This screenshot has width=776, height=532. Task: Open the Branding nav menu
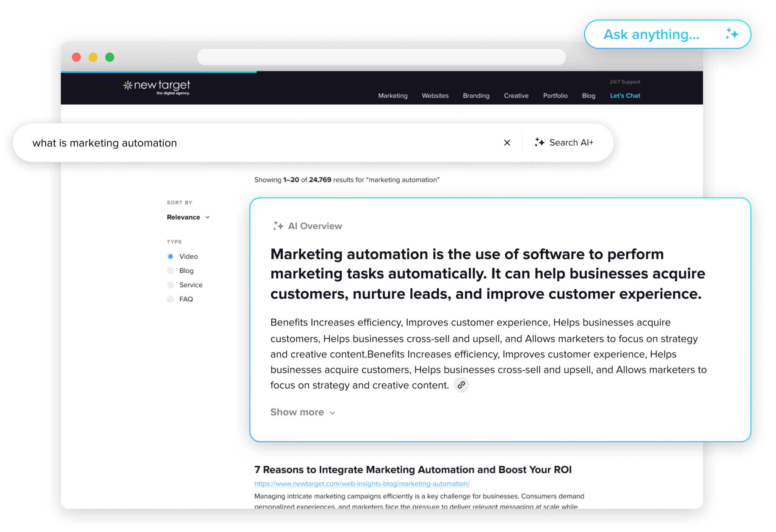[x=476, y=96]
